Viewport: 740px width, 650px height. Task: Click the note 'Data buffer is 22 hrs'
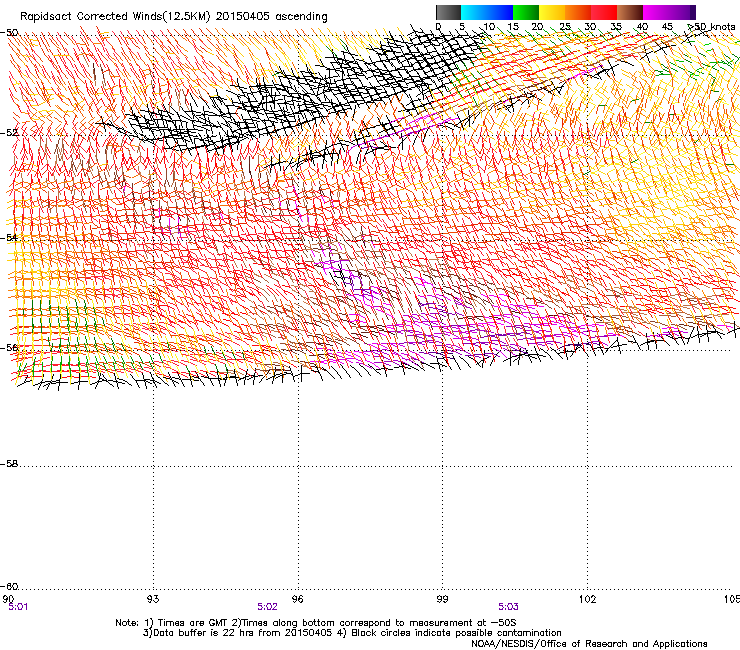pyautogui.click(x=202, y=633)
